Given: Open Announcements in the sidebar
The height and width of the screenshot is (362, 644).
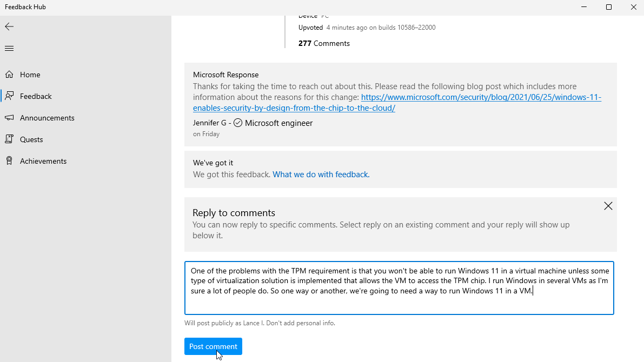Looking at the screenshot, I should coord(47,118).
